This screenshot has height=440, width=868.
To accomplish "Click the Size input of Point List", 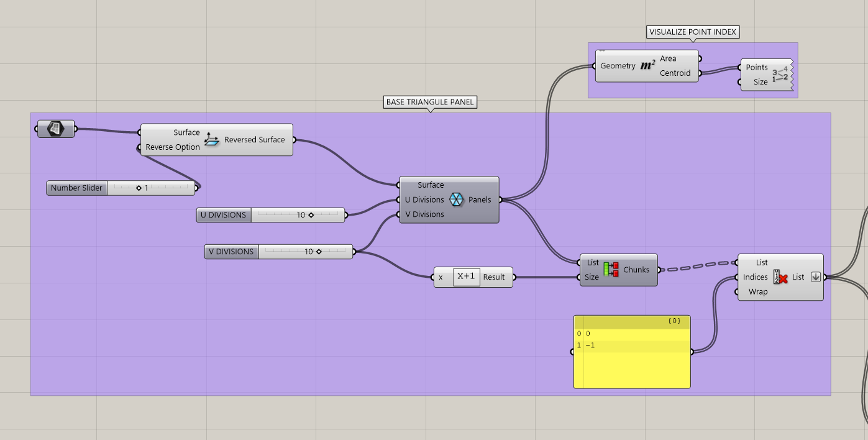I will pyautogui.click(x=761, y=82).
